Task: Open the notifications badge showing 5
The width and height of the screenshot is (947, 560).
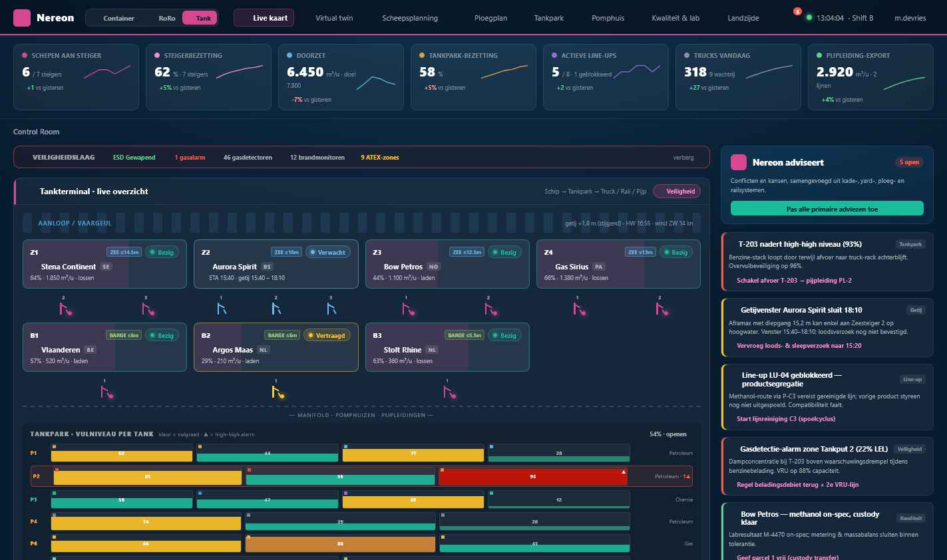Action: (797, 11)
